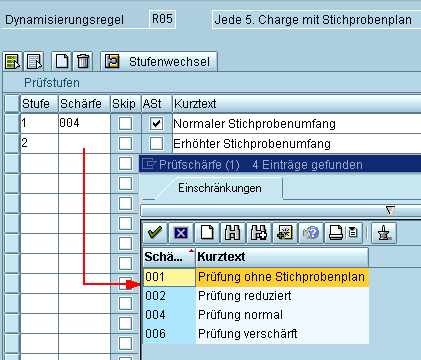The height and width of the screenshot is (360, 421).
Task: Click the select all rows icon
Action: pos(13,61)
